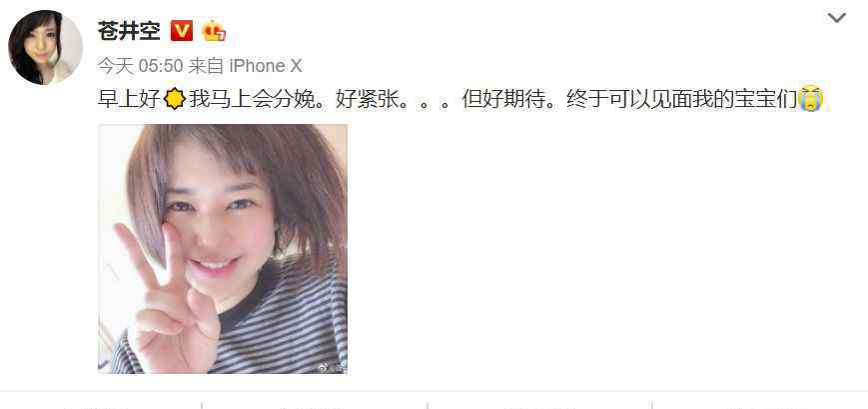The image size is (868, 409).
Task: Click the Weibo watermark on the photo
Action: click(328, 367)
